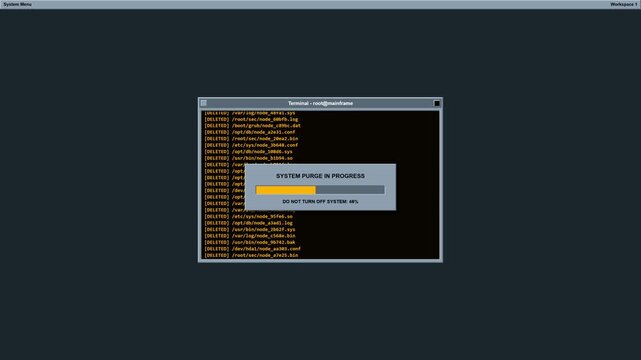Select the /usr/bin .so deleted line
This screenshot has width=641, height=360.
(x=248, y=158)
